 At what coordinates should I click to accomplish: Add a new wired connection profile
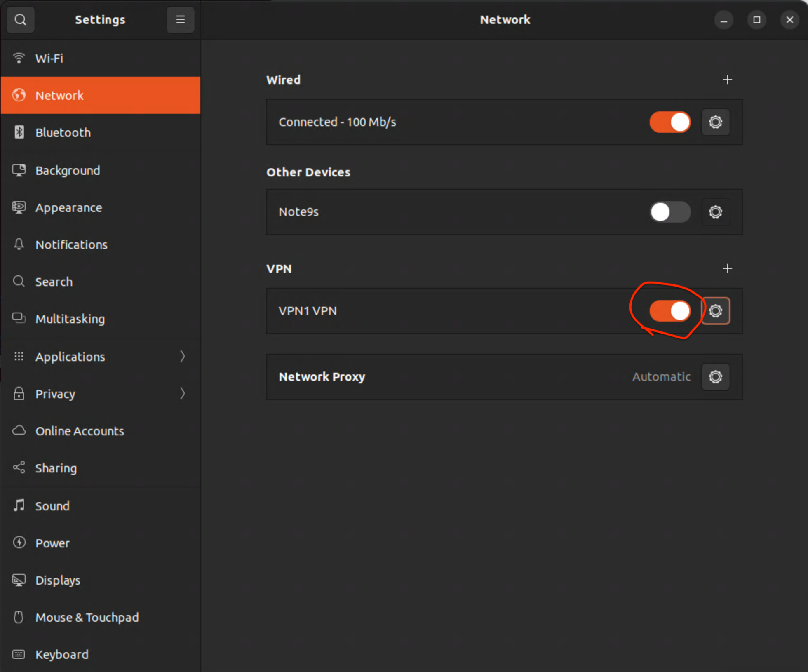pos(727,80)
